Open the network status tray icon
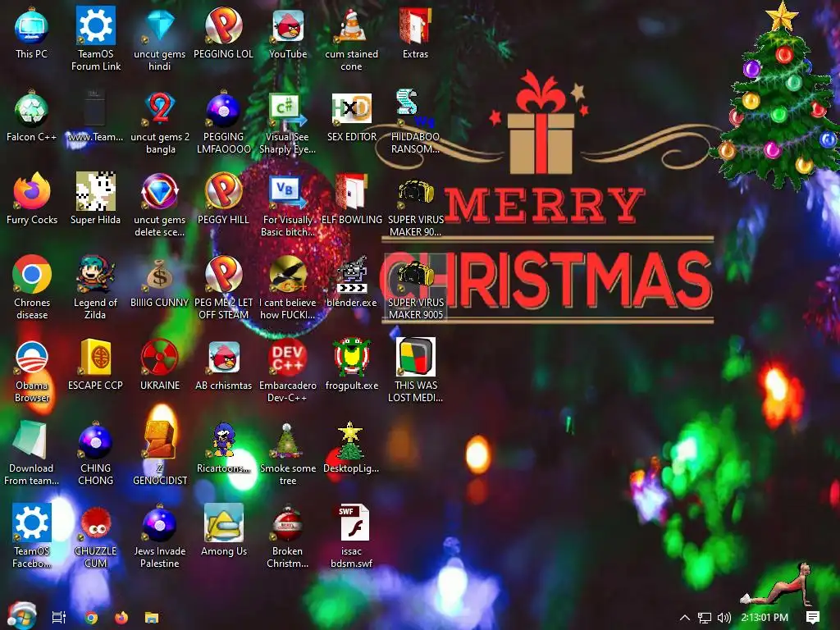The width and height of the screenshot is (840, 630). point(705,618)
